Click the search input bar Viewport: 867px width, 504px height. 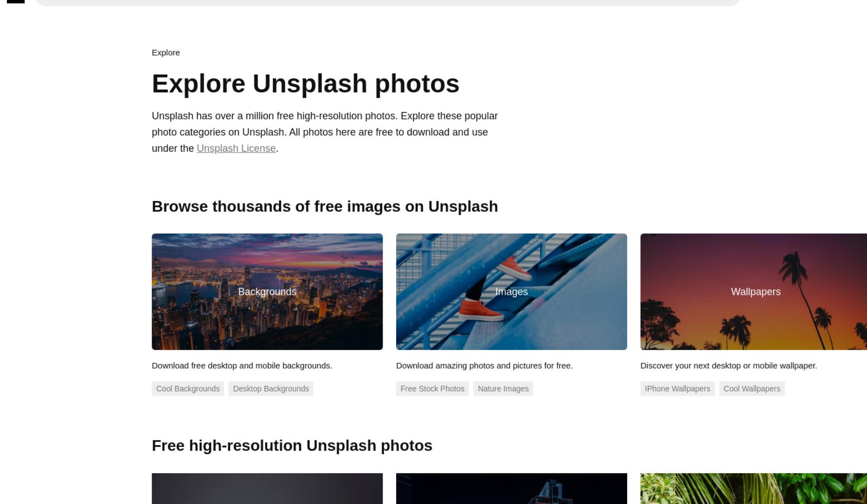(388, 2)
